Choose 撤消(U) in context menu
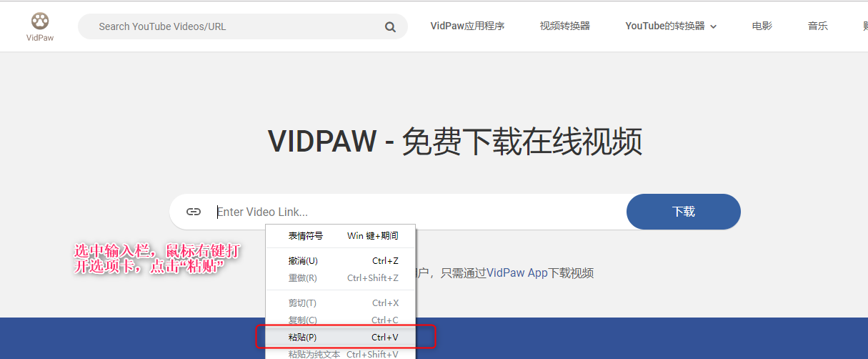 click(341, 261)
